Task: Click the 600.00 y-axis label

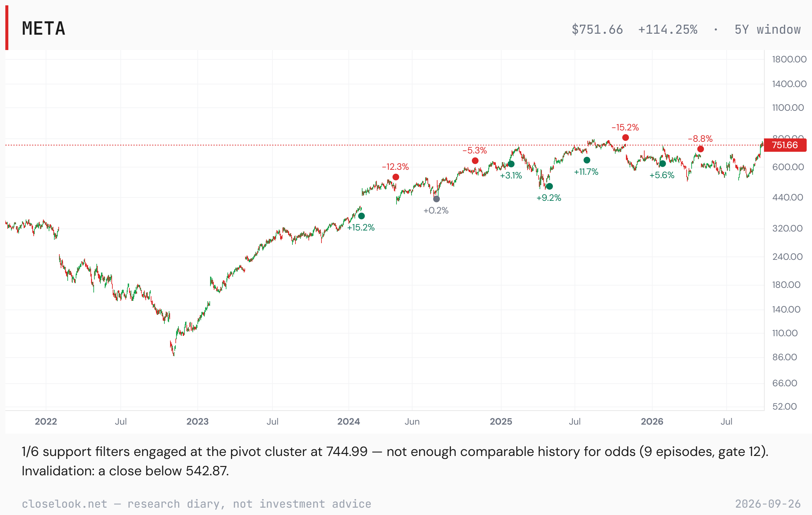Action: click(x=788, y=167)
